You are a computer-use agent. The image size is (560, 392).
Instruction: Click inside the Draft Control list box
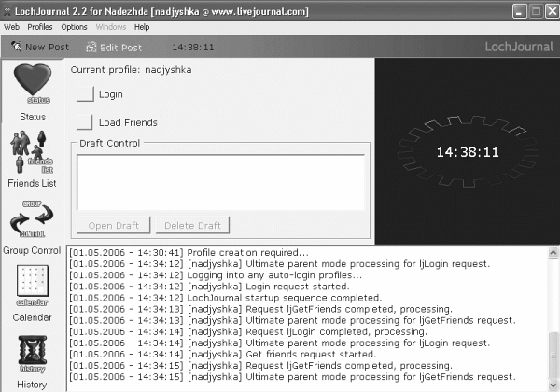point(220,182)
